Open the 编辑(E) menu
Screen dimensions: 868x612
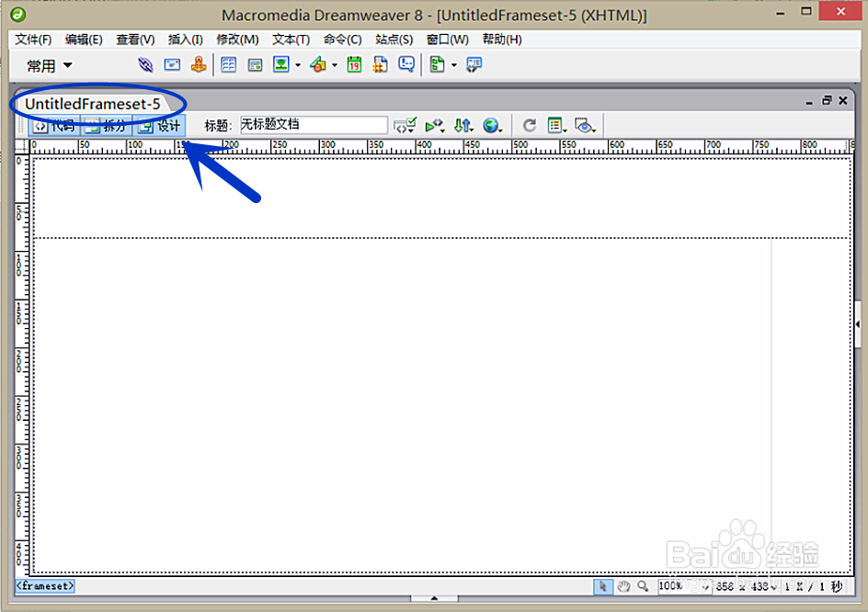coord(84,40)
